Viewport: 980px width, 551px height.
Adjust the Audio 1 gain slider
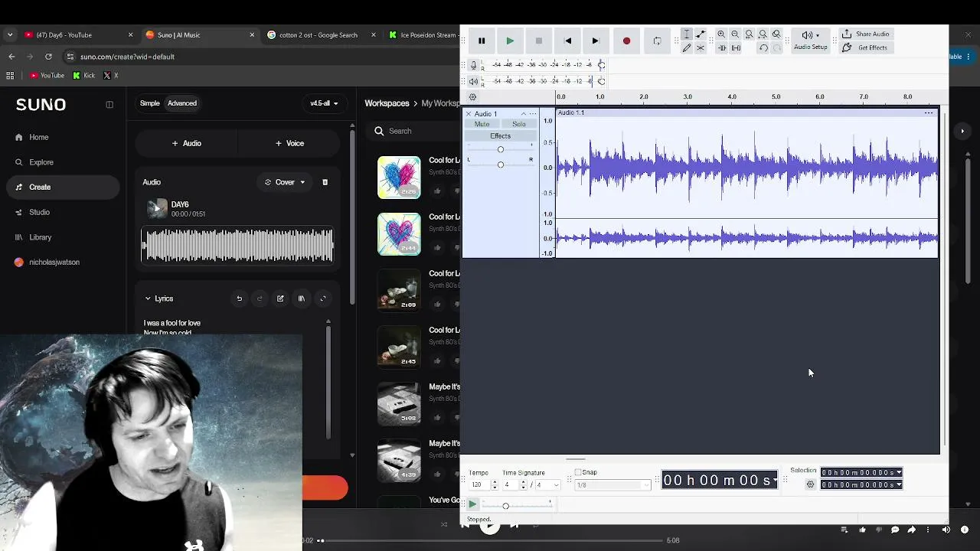click(x=501, y=149)
